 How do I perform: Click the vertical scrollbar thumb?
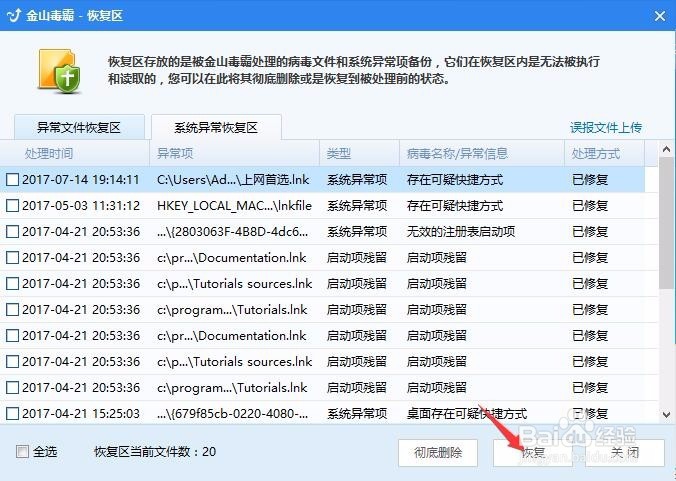[667, 223]
